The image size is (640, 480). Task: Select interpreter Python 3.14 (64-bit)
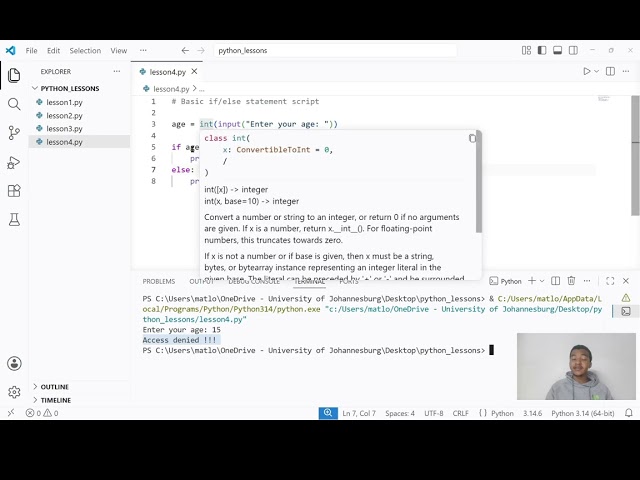pyautogui.click(x=582, y=413)
